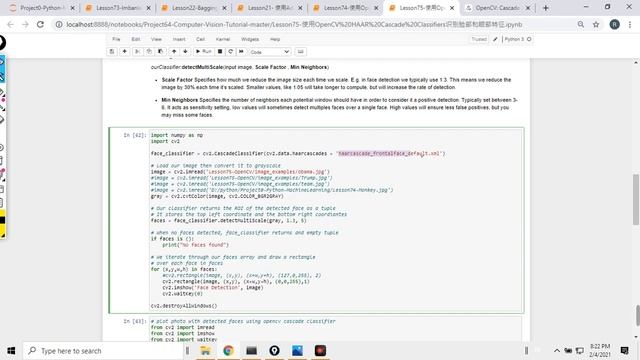Screen dimensions: 640x360
Task: Click inside the In [42] code cell
Action: click(x=336, y=220)
